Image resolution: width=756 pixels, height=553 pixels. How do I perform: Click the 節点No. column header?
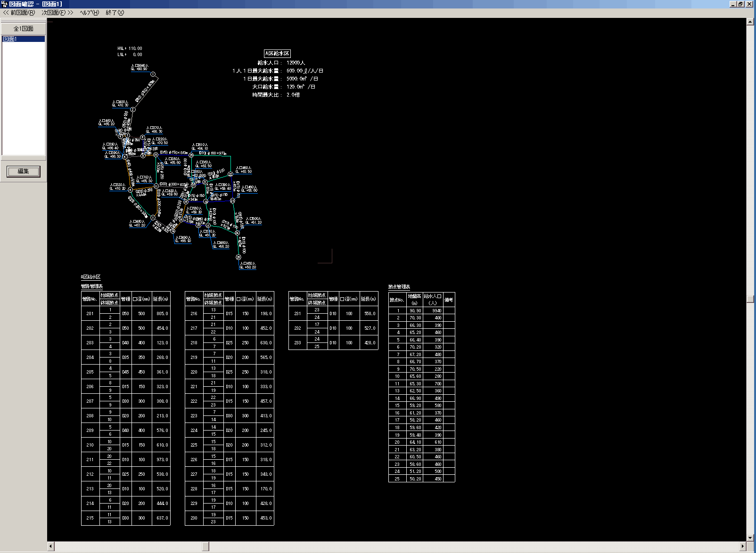pyautogui.click(x=397, y=300)
